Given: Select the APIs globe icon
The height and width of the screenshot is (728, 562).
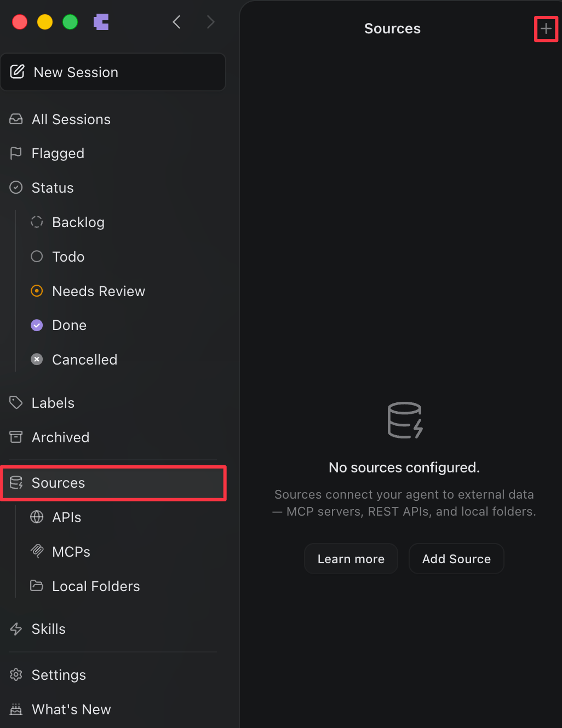Looking at the screenshot, I should click(x=36, y=517).
